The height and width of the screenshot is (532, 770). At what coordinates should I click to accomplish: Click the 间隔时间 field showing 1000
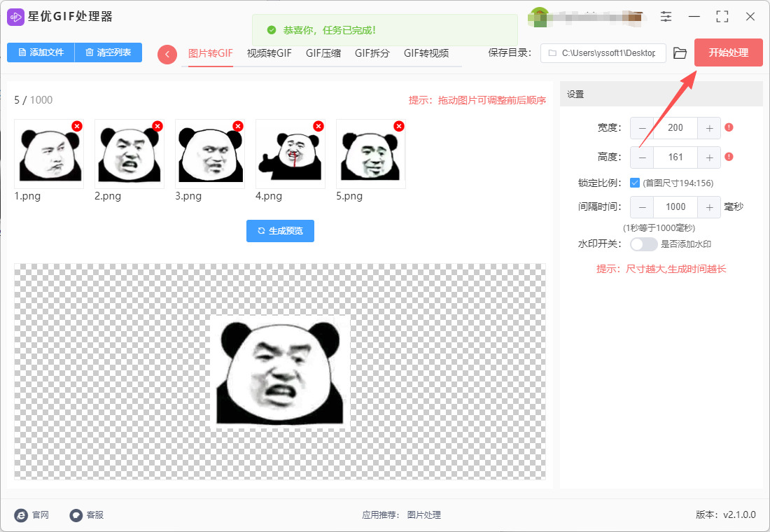[675, 207]
